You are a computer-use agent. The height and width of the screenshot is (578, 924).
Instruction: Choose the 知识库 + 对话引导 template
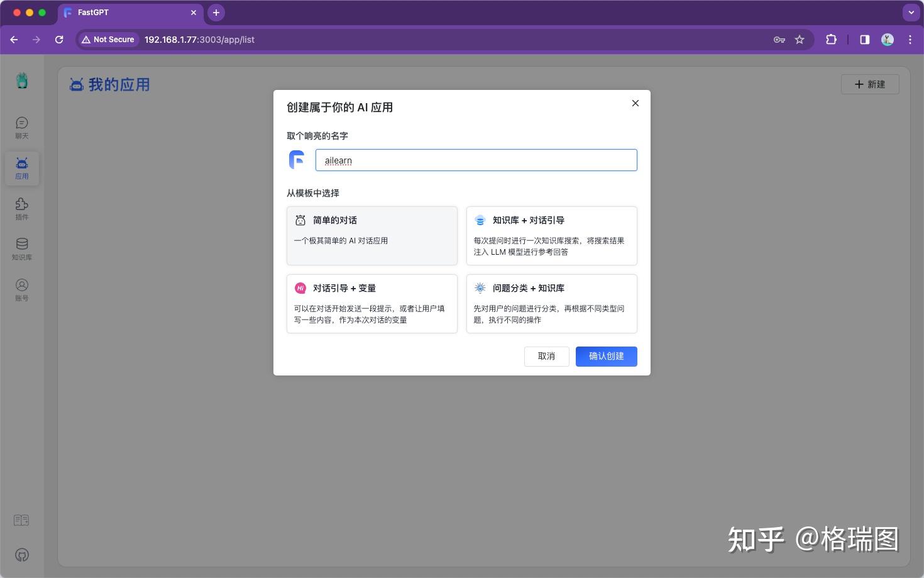tap(551, 236)
